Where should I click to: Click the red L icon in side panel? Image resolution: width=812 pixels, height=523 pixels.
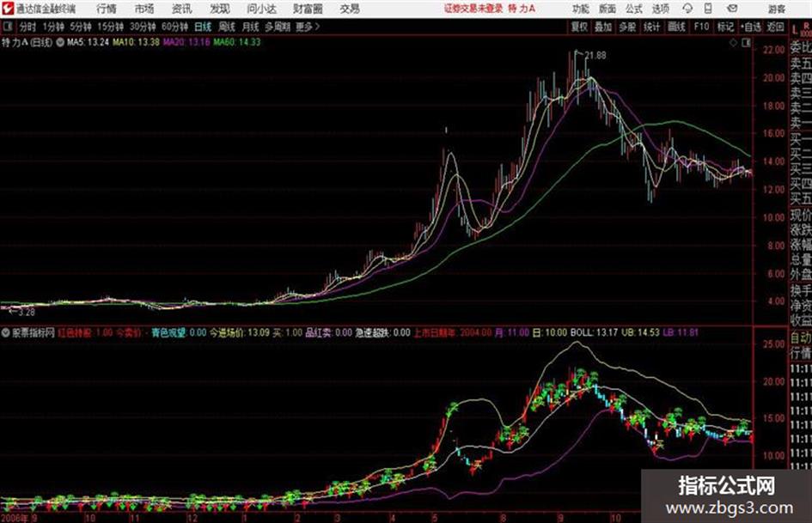click(795, 30)
